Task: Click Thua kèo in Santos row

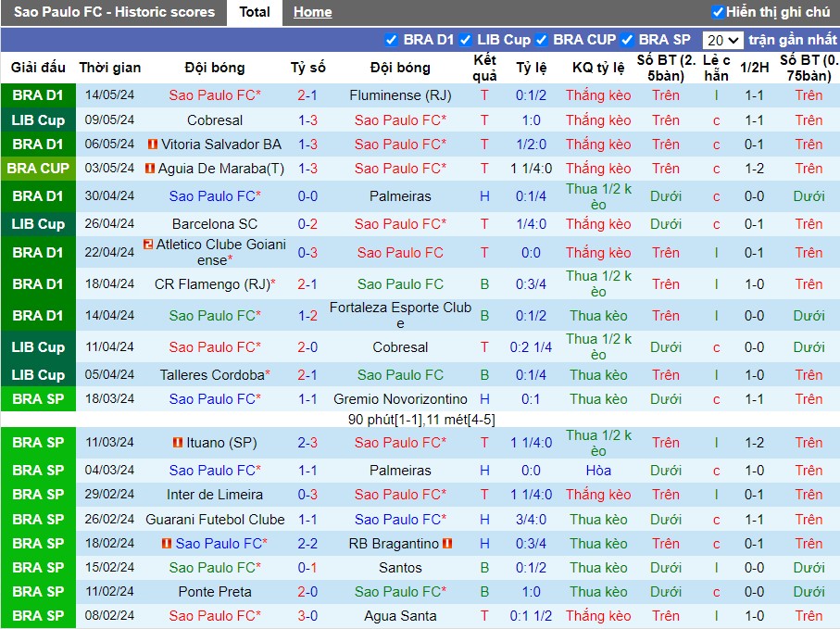Action: click(x=598, y=568)
